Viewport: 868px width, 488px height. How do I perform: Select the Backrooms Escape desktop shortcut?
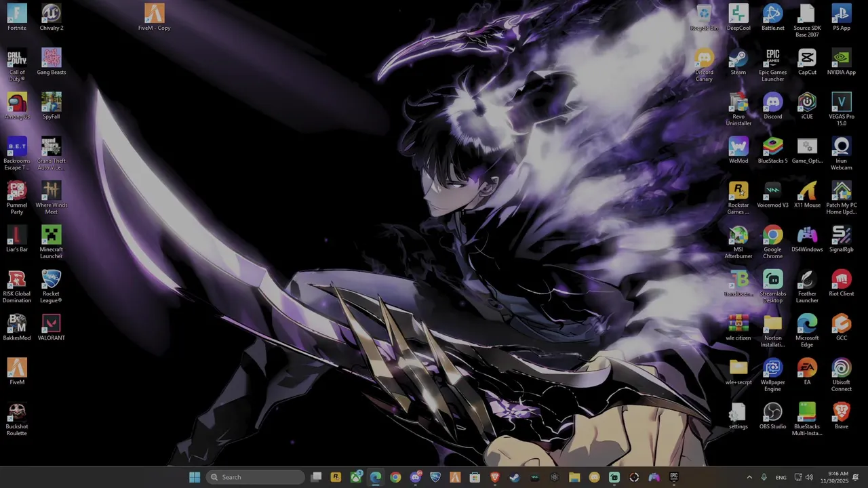coord(17,153)
